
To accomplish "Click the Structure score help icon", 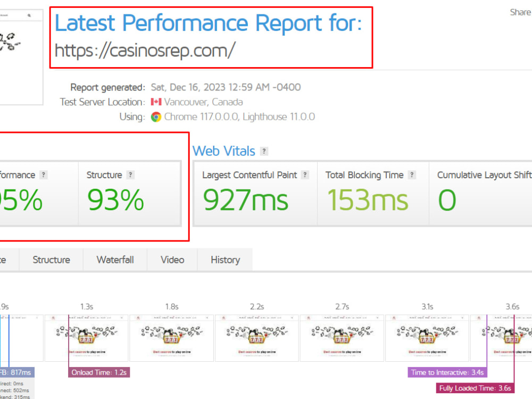I will (x=130, y=174).
